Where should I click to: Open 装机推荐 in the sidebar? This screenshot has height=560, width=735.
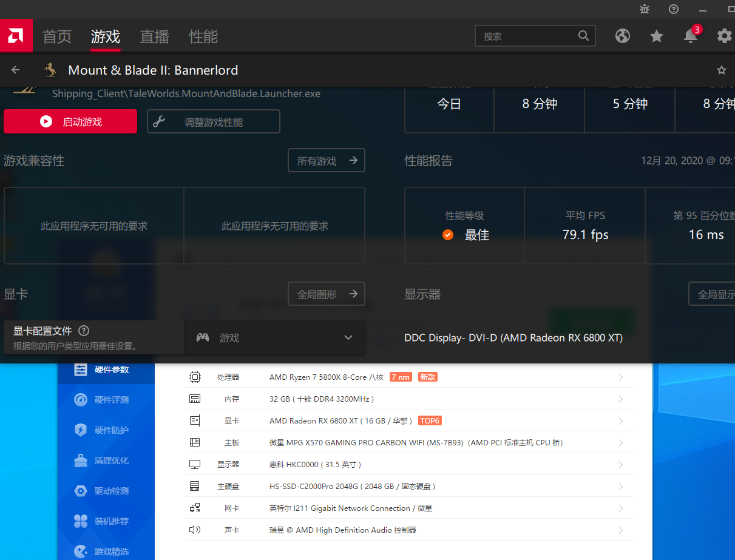click(x=106, y=521)
